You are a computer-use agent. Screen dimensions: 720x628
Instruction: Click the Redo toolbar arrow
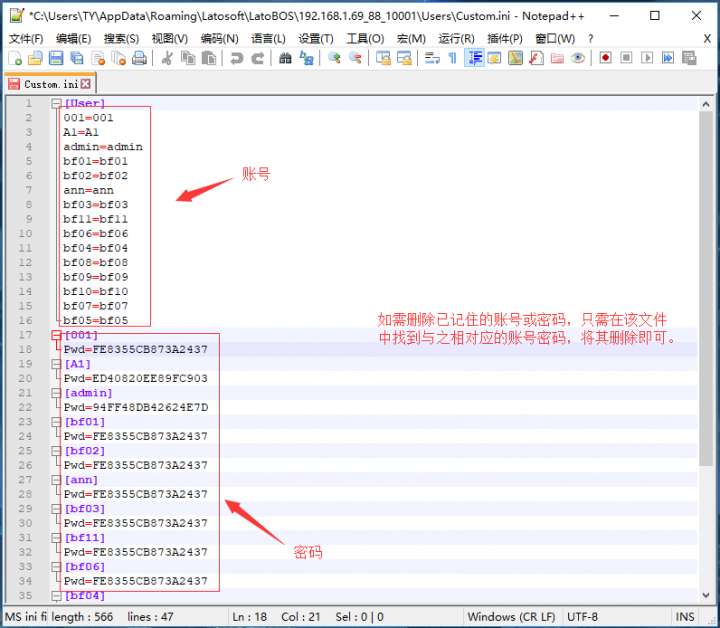click(258, 58)
